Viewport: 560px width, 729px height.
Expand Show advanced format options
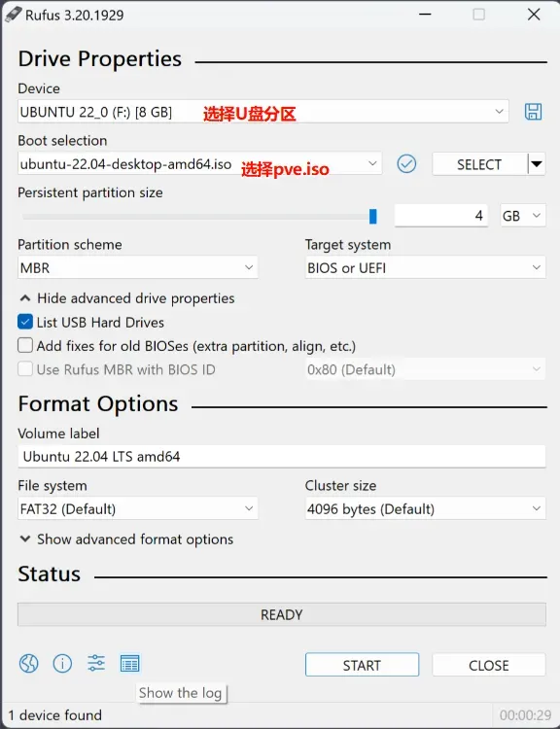[x=126, y=539]
